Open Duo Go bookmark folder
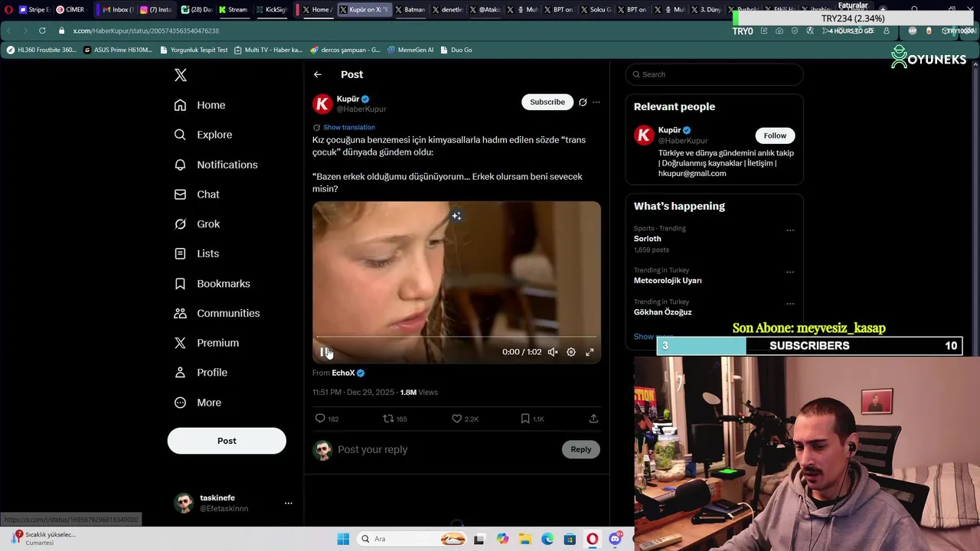 456,50
